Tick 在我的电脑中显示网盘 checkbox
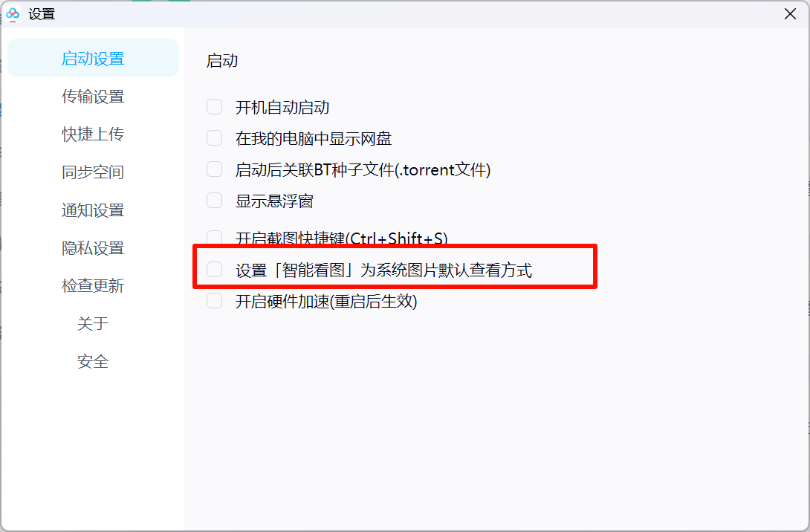Image resolution: width=810 pixels, height=532 pixels. click(x=214, y=138)
